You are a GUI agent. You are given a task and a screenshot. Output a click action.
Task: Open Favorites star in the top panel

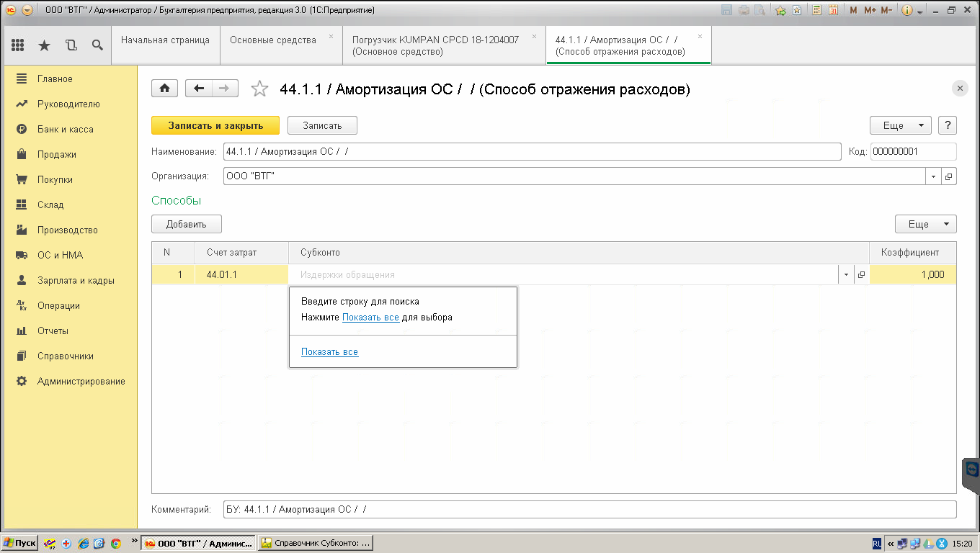[45, 45]
